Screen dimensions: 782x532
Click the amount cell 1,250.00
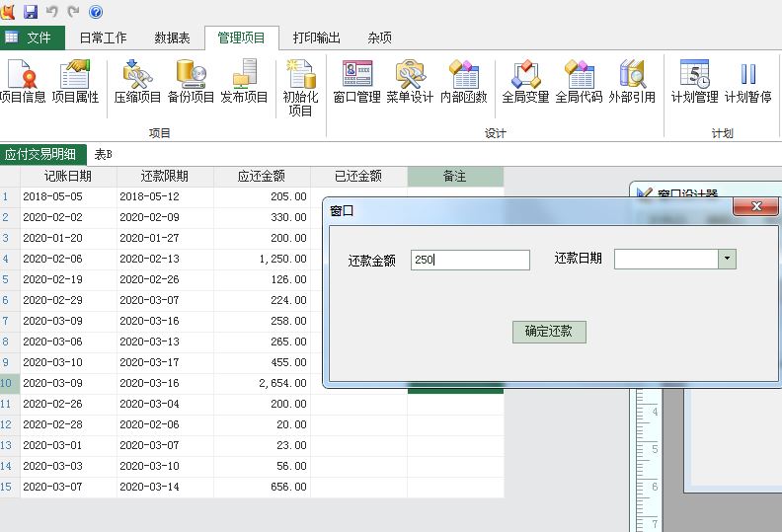262,260
